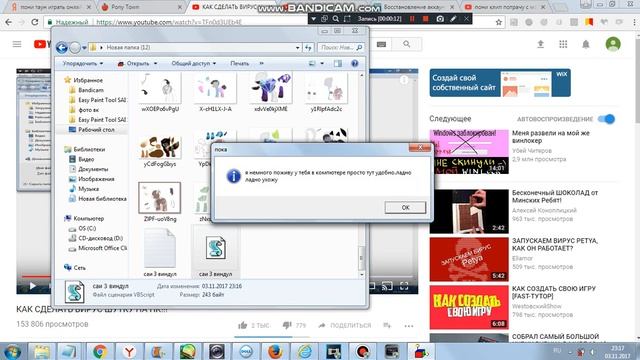Open Explorer help question mark icon
This screenshot has width=640, height=360.
pyautogui.click(x=355, y=64)
